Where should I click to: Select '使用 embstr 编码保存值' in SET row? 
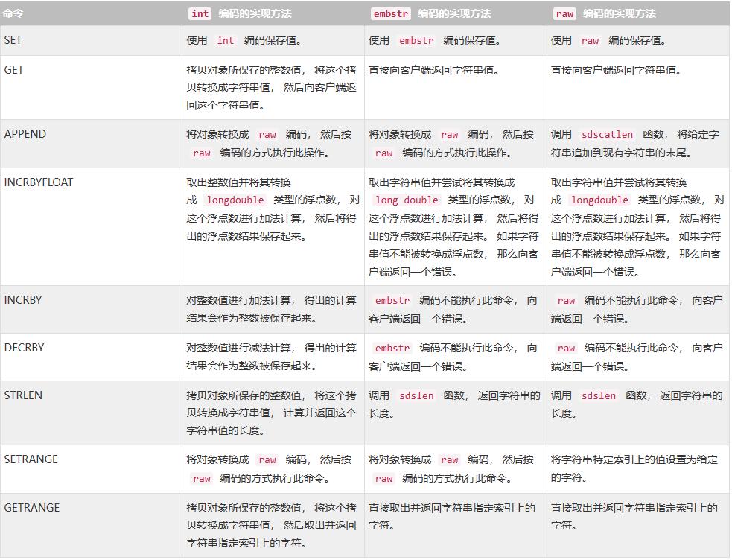coord(434,41)
